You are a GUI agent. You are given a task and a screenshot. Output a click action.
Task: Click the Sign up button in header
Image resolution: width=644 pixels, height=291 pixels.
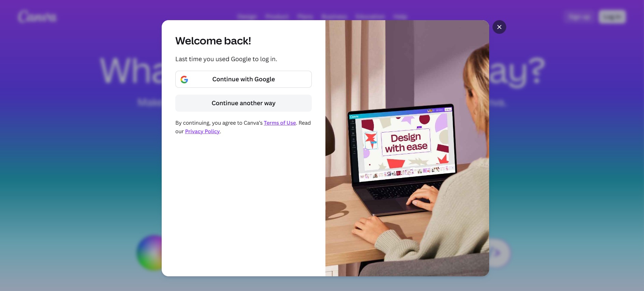(579, 17)
